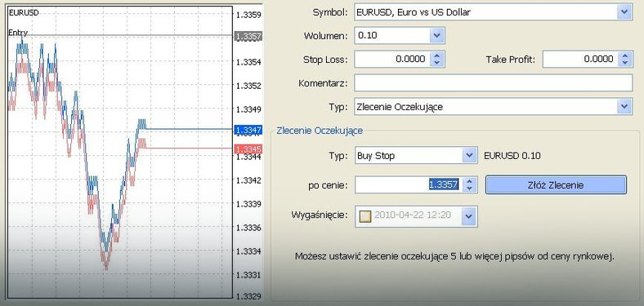Screen dimensions: 644x306
Task: Click the Wygaśnięcie field label
Action: tap(320, 215)
